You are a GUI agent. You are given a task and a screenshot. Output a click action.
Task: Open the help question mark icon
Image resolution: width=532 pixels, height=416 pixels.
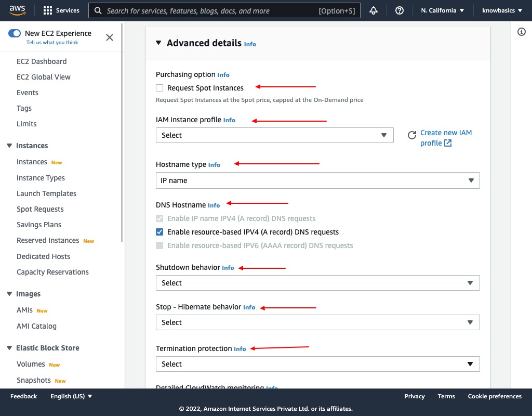[400, 10]
